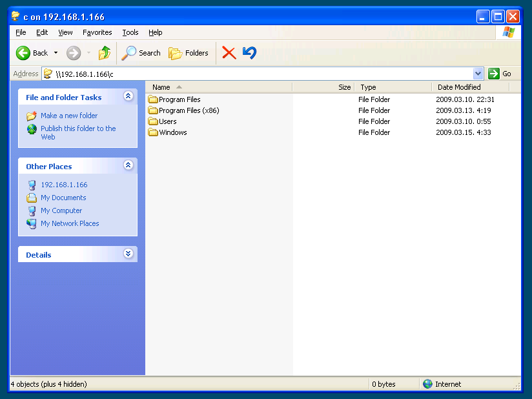Click the Program Files name text

tap(180, 99)
